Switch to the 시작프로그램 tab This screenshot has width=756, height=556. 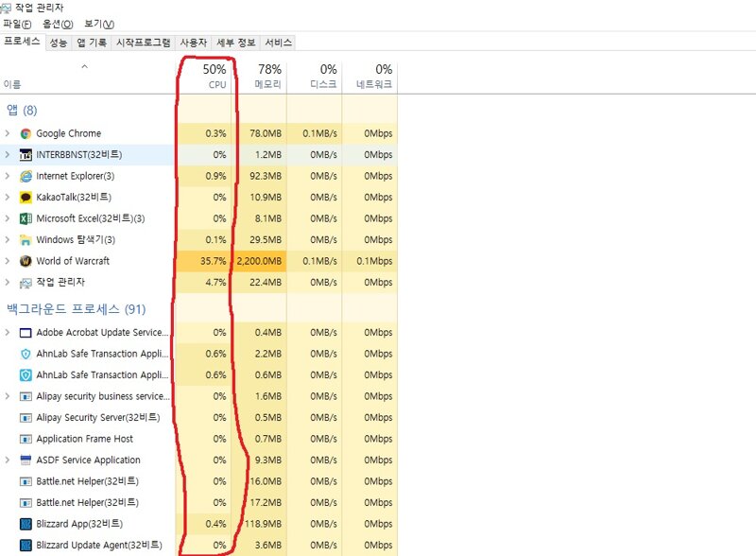pyautogui.click(x=144, y=43)
